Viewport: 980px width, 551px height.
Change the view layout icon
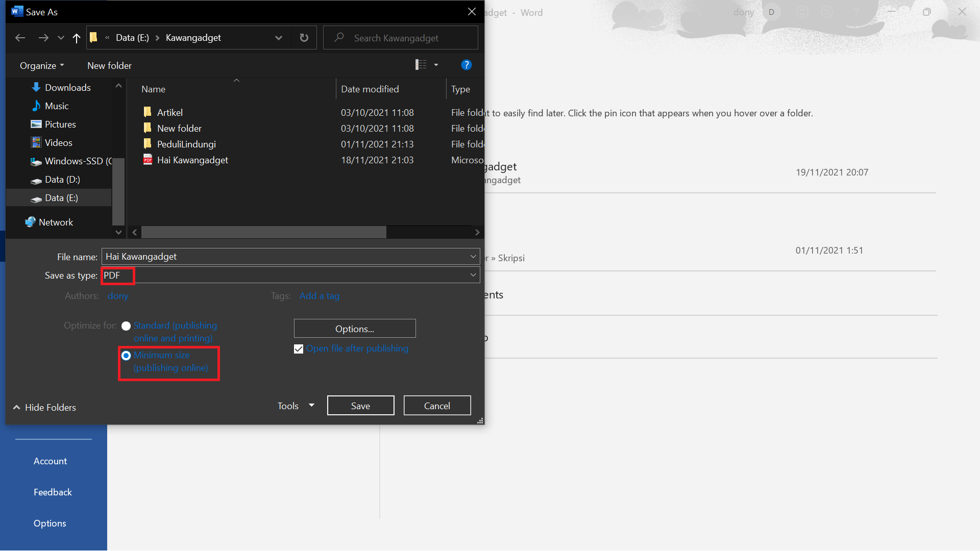point(421,65)
